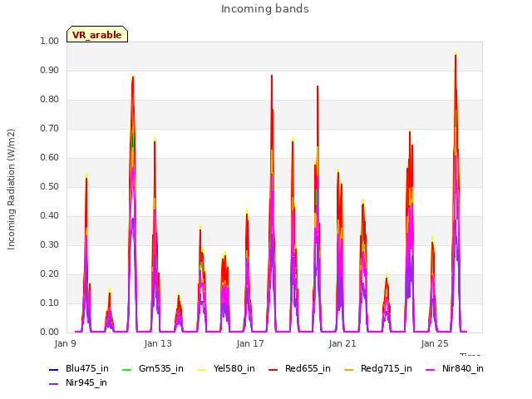This screenshot has width=532, height=399.
Task: Click the Red655_in legend label
Action: (308, 368)
